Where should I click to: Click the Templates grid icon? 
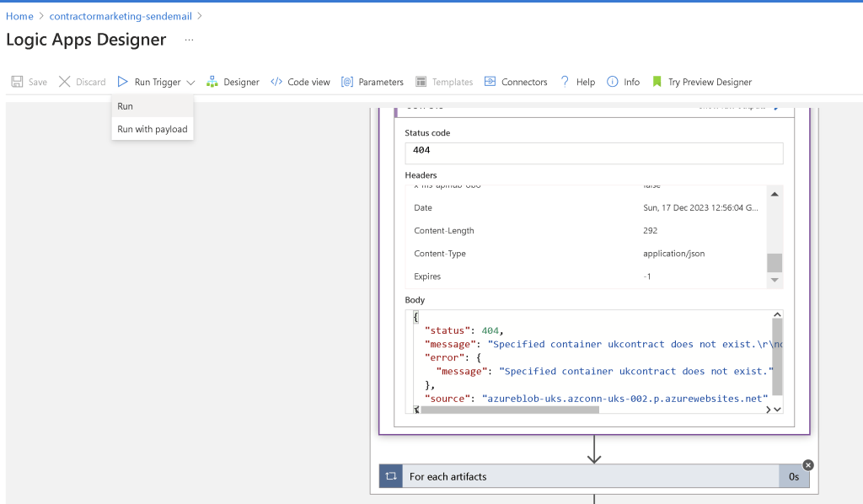(x=421, y=82)
